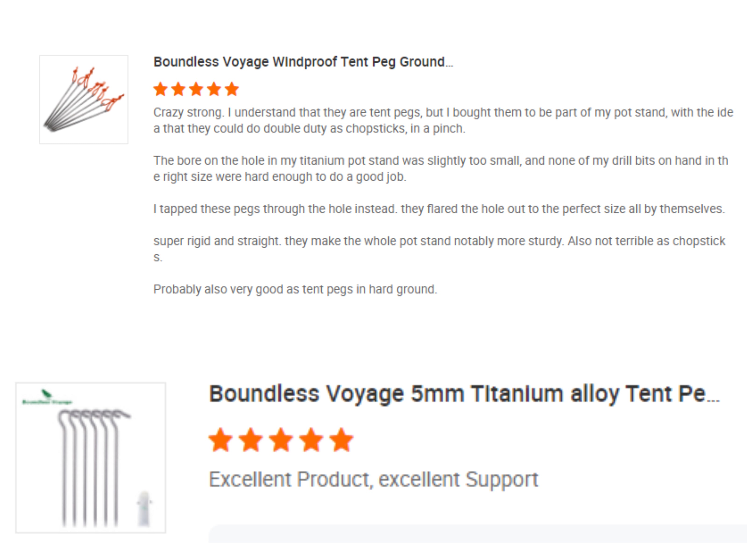Click the "Crazy strong" review paragraph
Image resolution: width=747 pixels, height=560 pixels.
[443, 120]
